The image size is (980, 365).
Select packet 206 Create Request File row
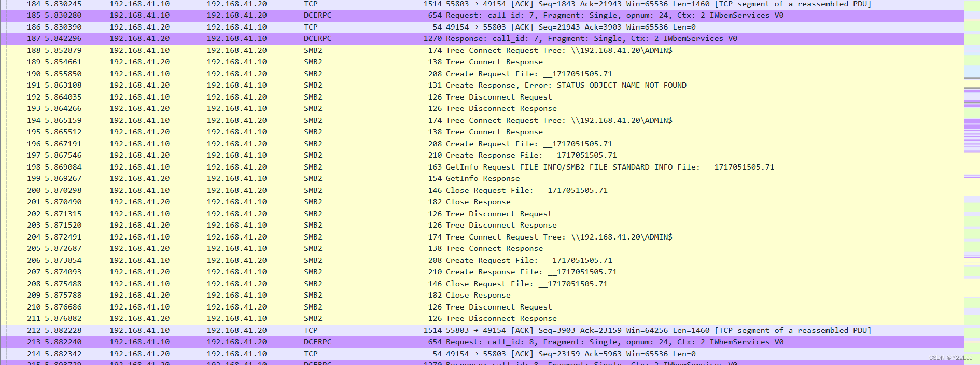482,260
